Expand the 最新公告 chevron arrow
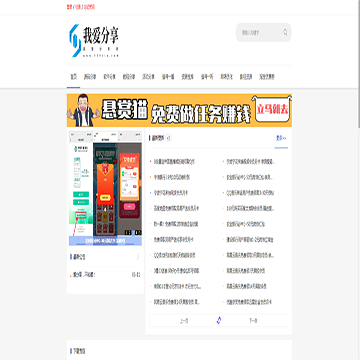Screen dimensions: 360x360 138,257
